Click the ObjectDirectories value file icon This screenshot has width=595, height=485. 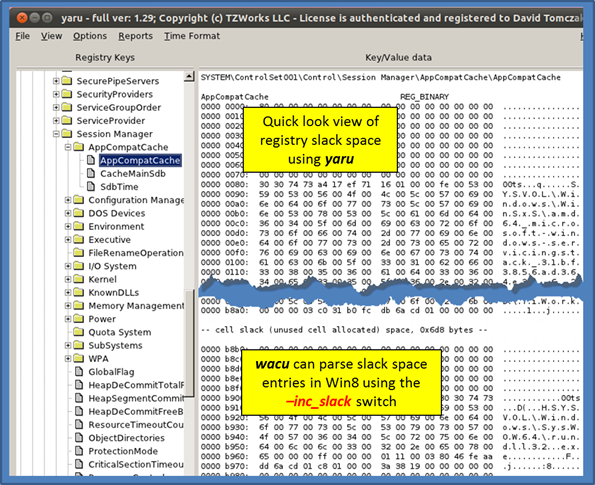coord(79,438)
